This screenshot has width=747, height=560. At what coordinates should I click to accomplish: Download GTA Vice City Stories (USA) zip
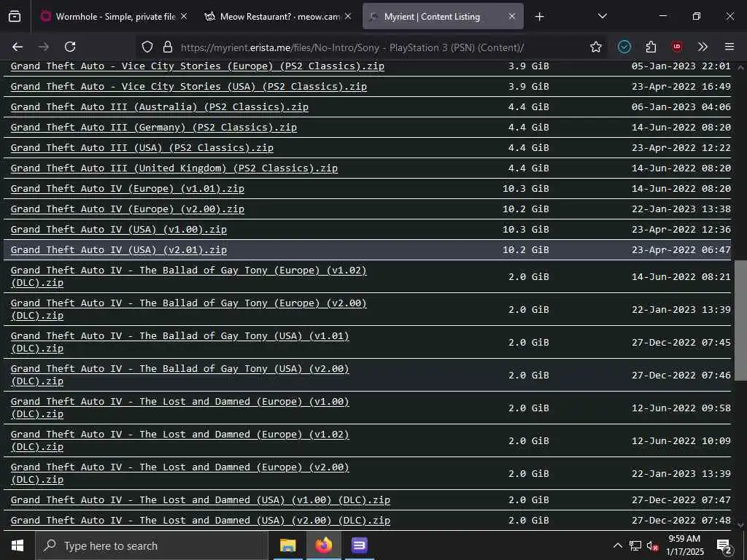(x=189, y=87)
